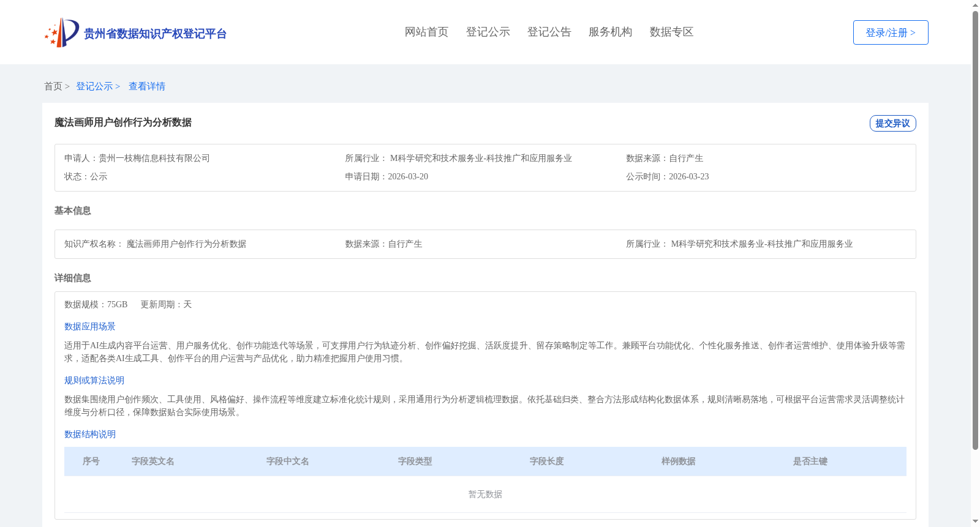Click the 字段长度 column header
Viewport: 980px width, 527px height.
point(547,462)
